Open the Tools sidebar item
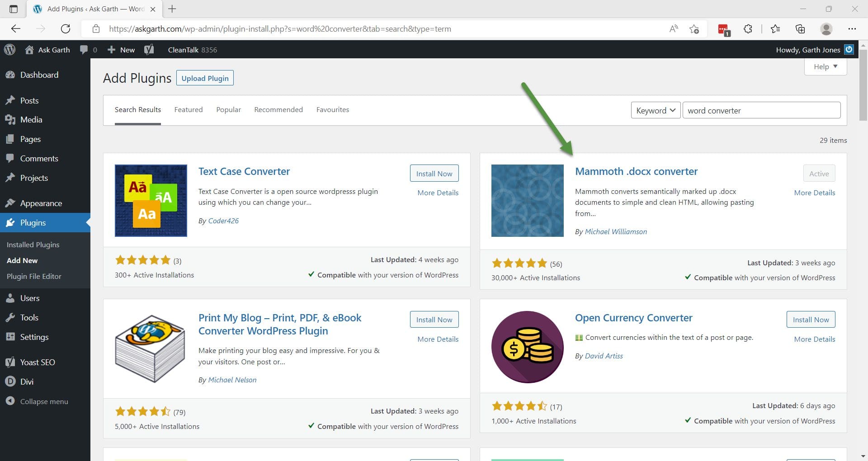 click(x=45, y=318)
